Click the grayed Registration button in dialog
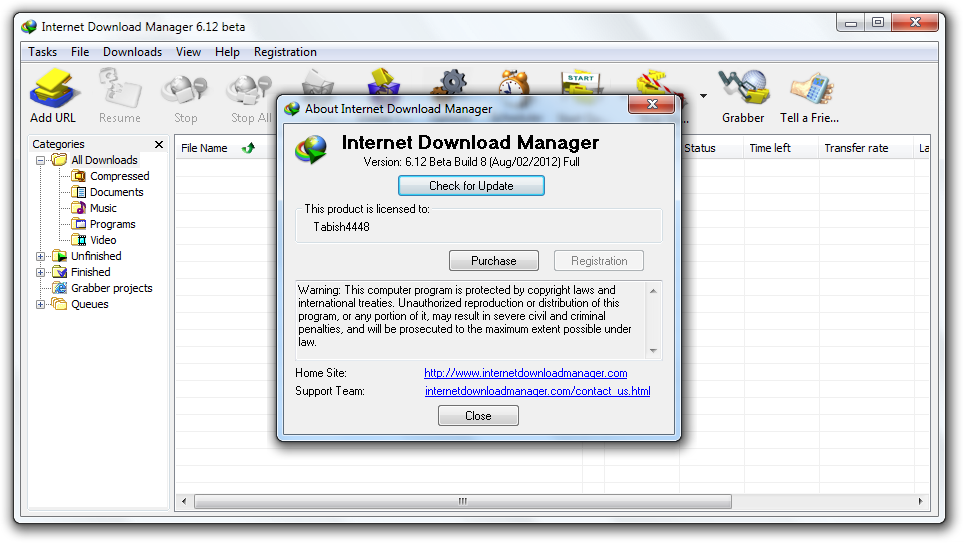The height and width of the screenshot is (543, 964). (599, 261)
